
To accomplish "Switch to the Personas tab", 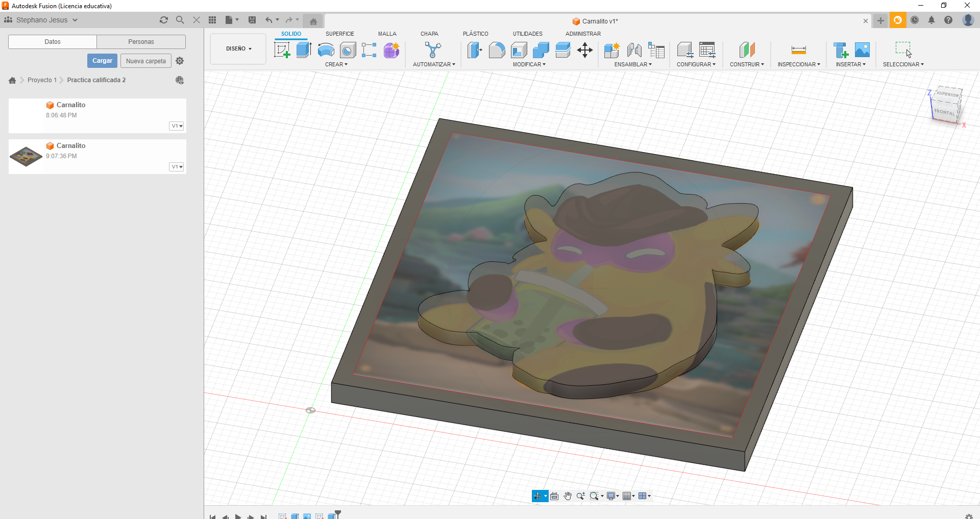I will (141, 42).
